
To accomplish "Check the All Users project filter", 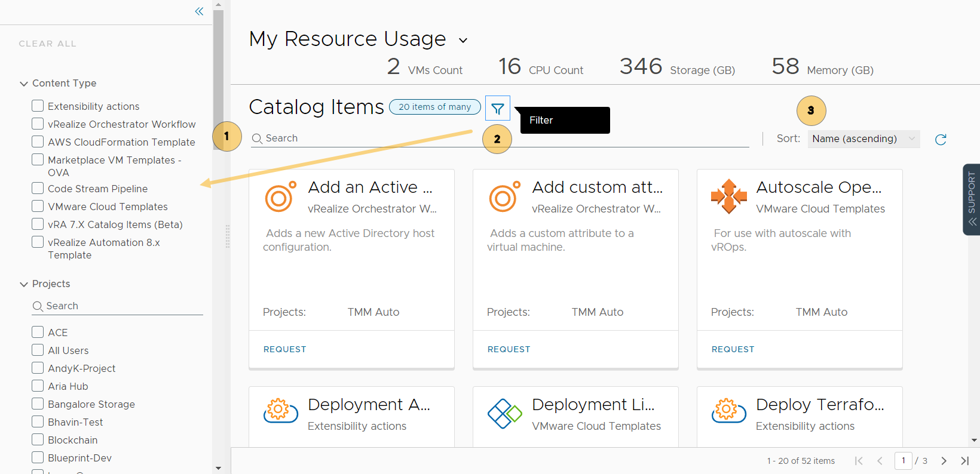I will point(38,350).
